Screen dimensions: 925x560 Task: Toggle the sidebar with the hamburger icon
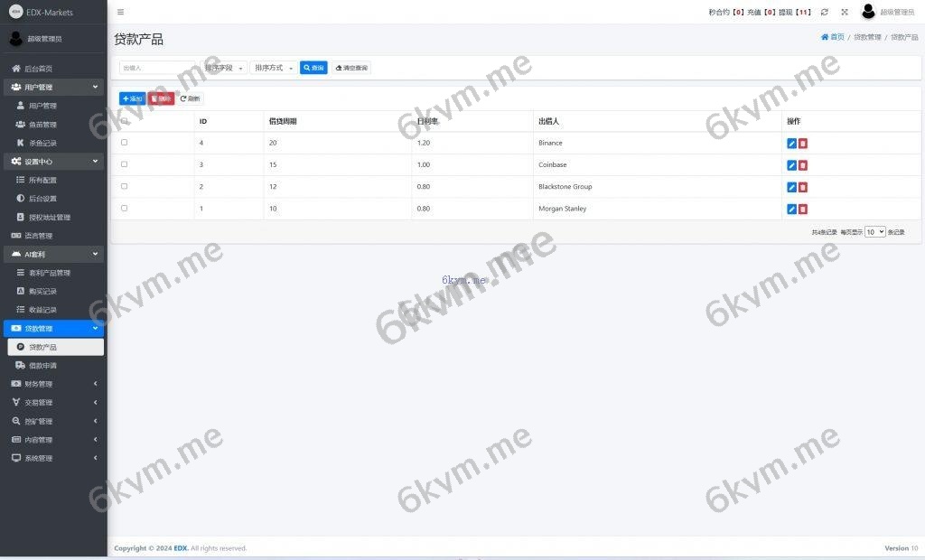coord(121,12)
